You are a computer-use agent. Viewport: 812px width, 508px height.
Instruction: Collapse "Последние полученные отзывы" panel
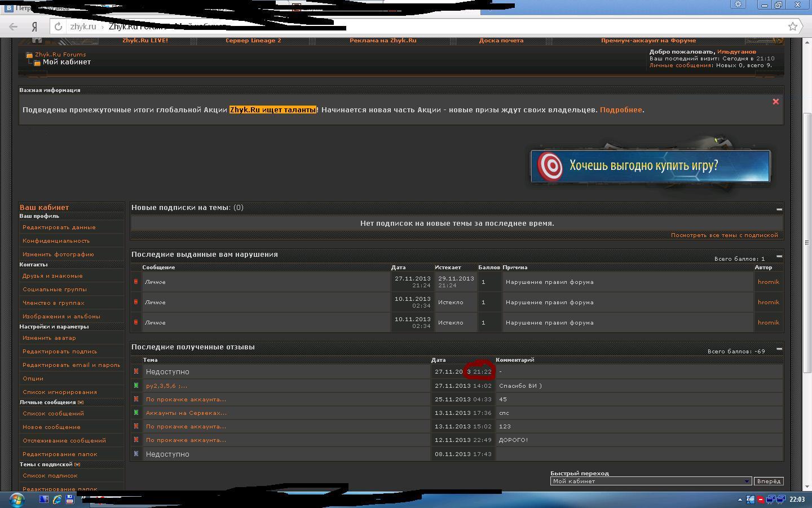pyautogui.click(x=779, y=349)
